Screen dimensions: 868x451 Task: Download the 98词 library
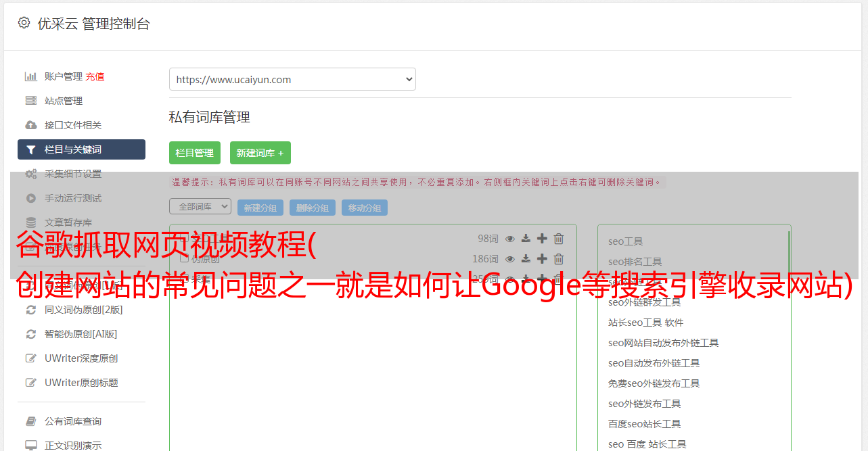click(526, 239)
